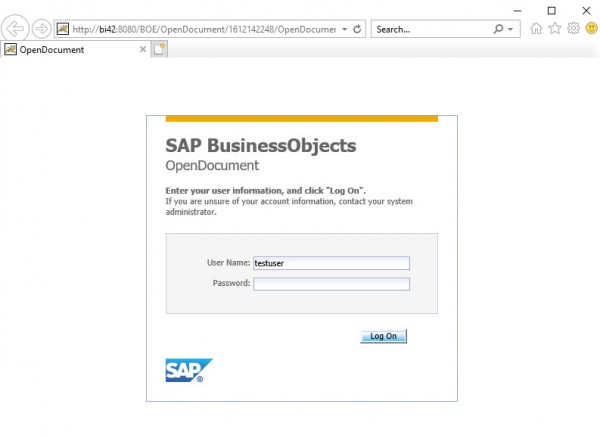
Task: Close the browser window
Action: point(586,11)
